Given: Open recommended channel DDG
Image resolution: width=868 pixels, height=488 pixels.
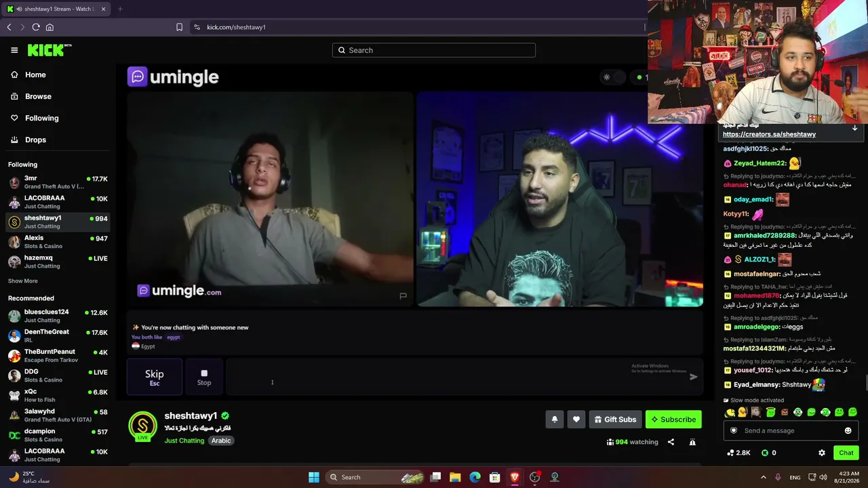Looking at the screenshot, I should (58, 375).
